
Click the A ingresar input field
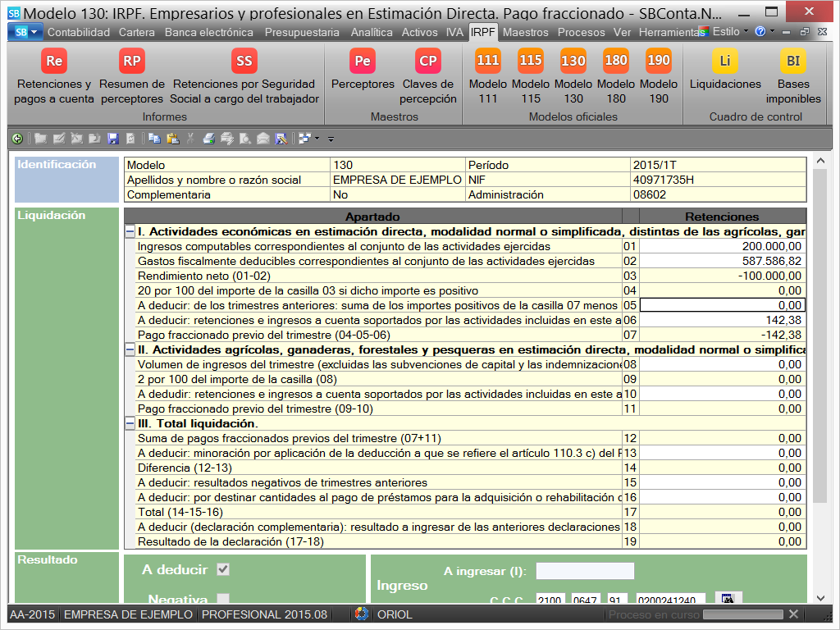point(585,571)
